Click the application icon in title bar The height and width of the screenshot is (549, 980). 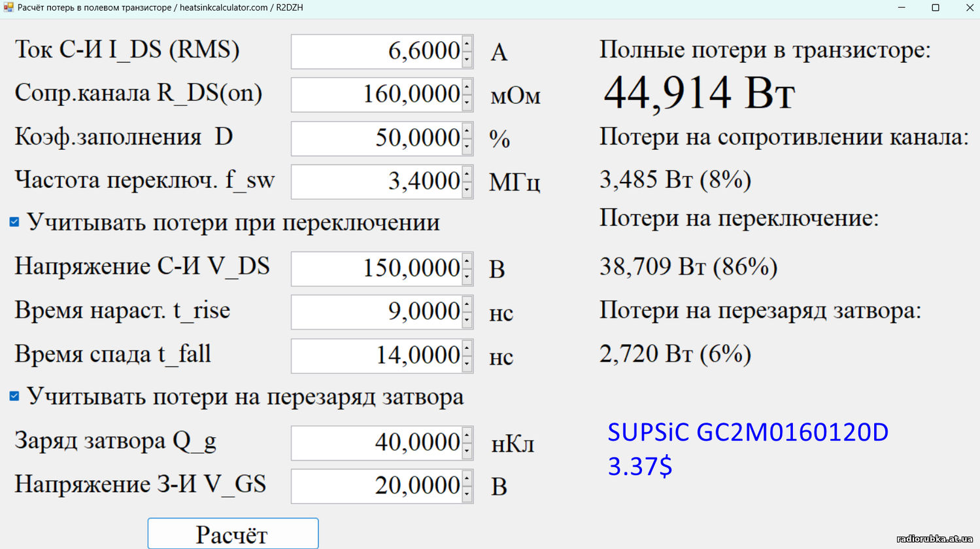point(8,7)
